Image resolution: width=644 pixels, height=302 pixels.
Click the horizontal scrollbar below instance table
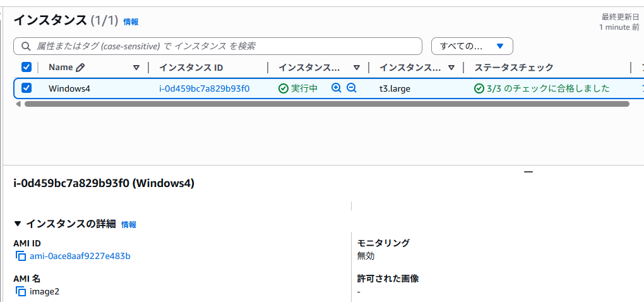tap(327, 104)
